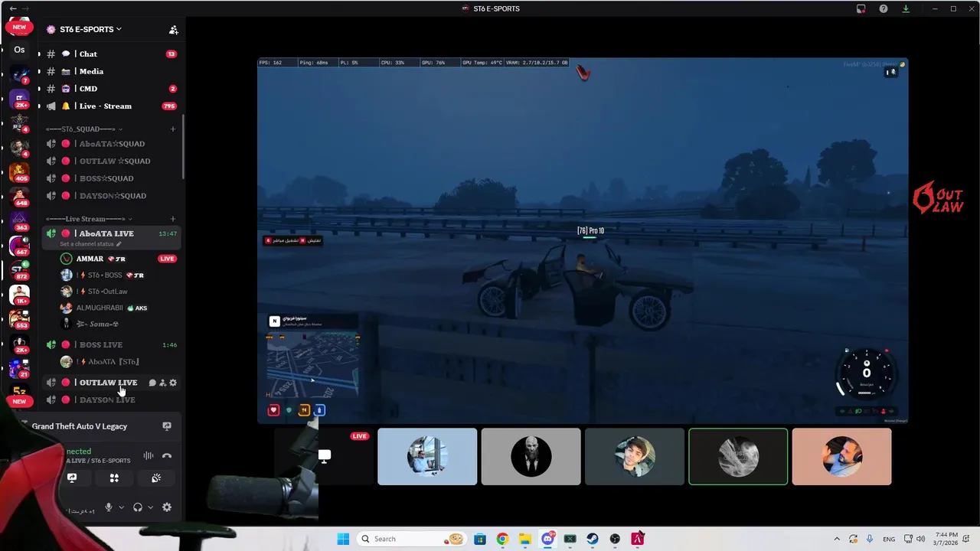Image resolution: width=980 pixels, height=551 pixels.
Task: Go back with the title bar arrow
Action: pyautogui.click(x=12, y=8)
